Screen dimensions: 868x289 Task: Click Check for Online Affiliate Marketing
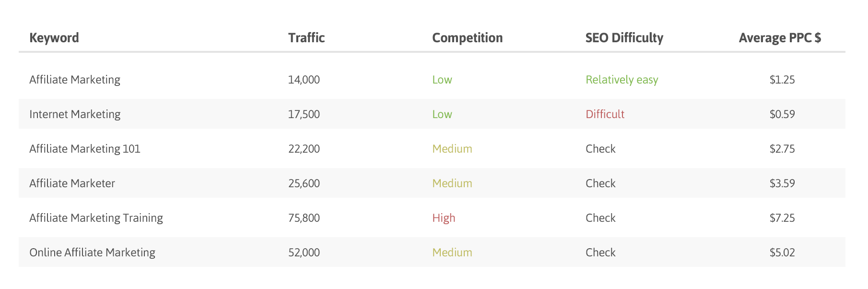pyautogui.click(x=600, y=253)
